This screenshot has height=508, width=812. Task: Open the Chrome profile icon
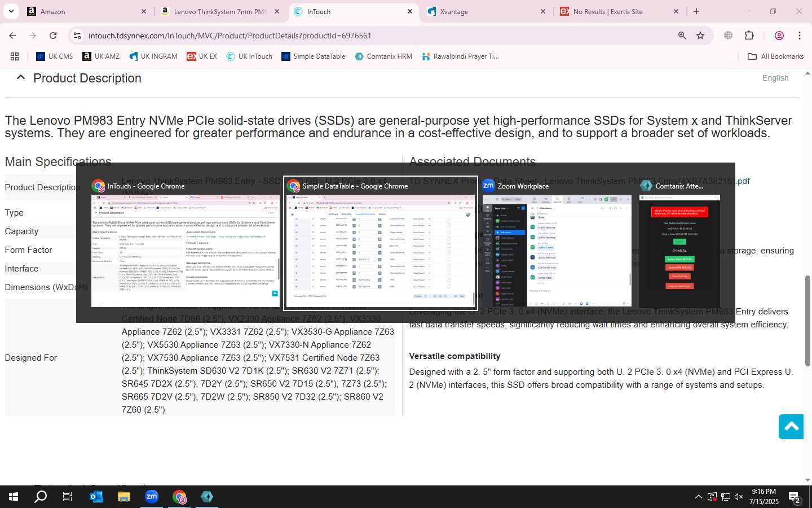pos(779,36)
